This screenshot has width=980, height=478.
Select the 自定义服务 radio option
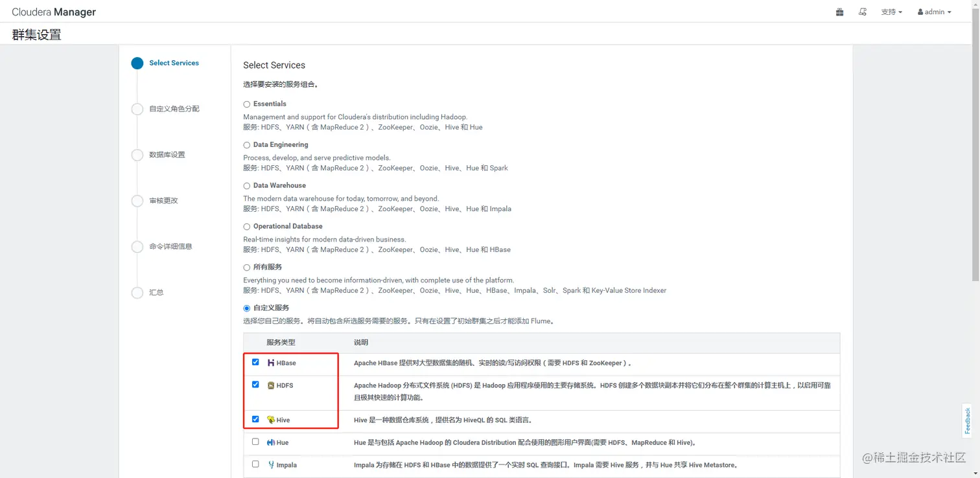[246, 308]
